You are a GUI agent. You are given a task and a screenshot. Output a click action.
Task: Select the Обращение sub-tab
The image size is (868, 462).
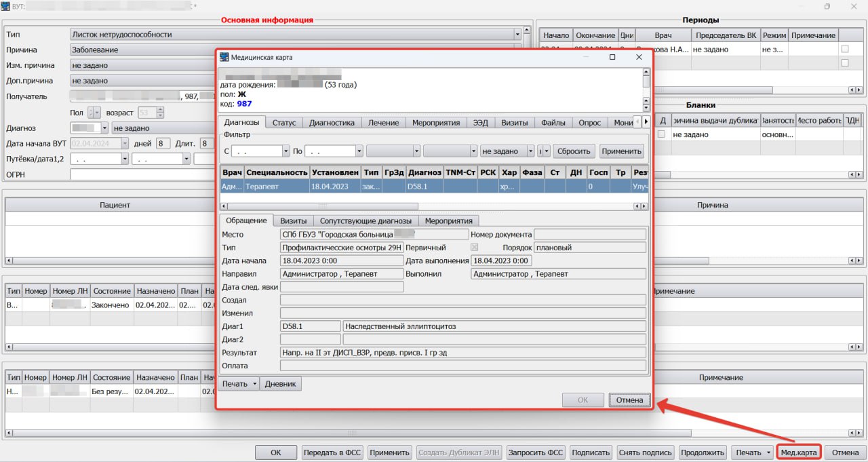(246, 220)
